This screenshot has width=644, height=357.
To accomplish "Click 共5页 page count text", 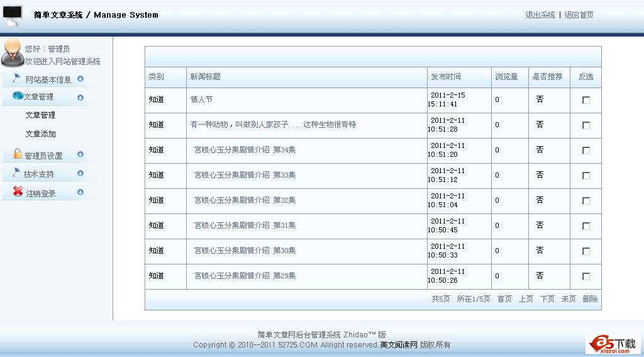I will coord(441,299).
